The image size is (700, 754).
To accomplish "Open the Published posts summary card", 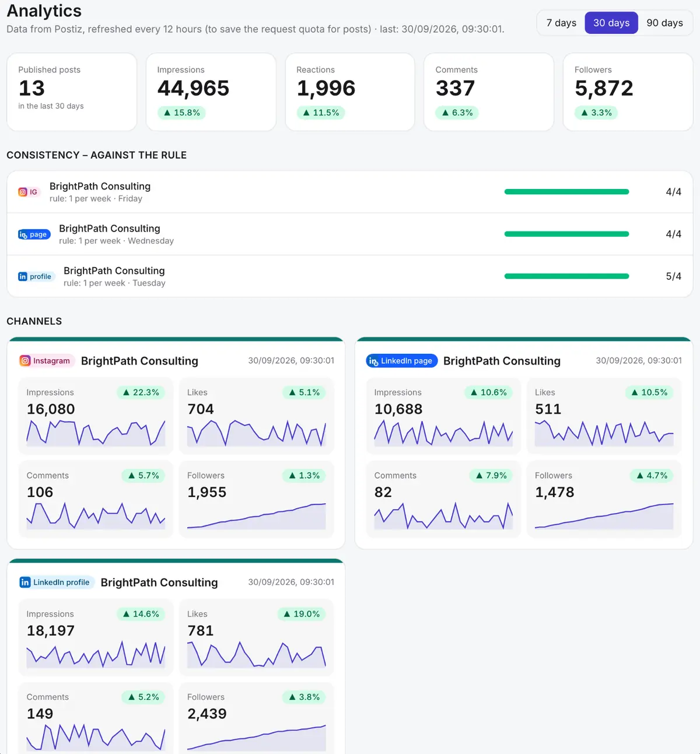I will [72, 92].
